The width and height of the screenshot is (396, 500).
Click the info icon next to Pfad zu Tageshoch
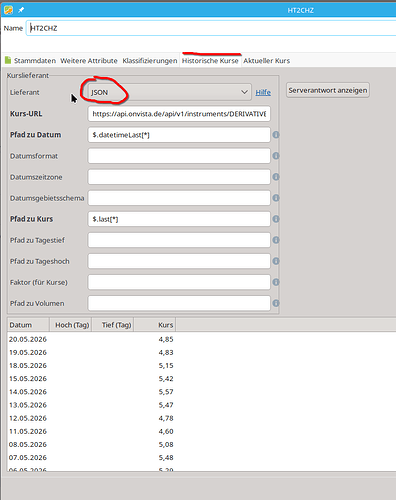[276, 261]
